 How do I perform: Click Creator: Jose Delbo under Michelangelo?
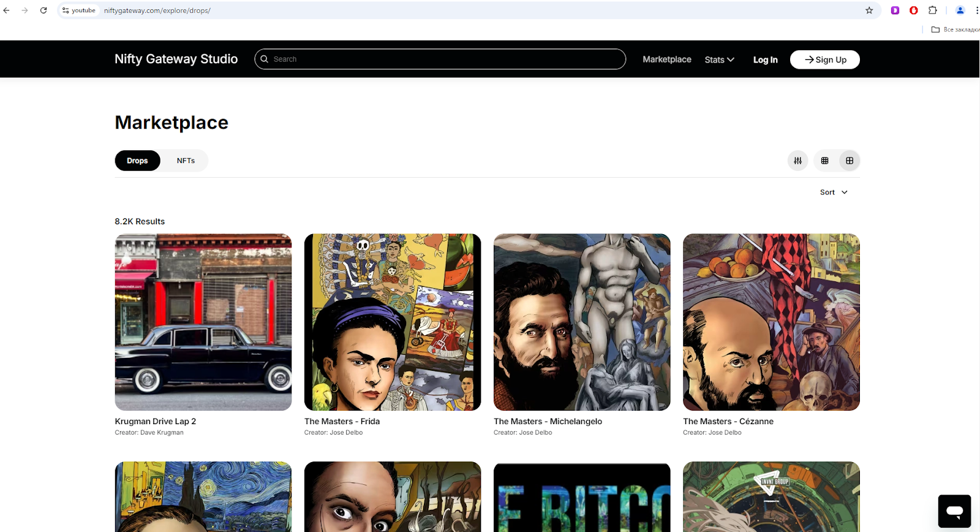(522, 433)
